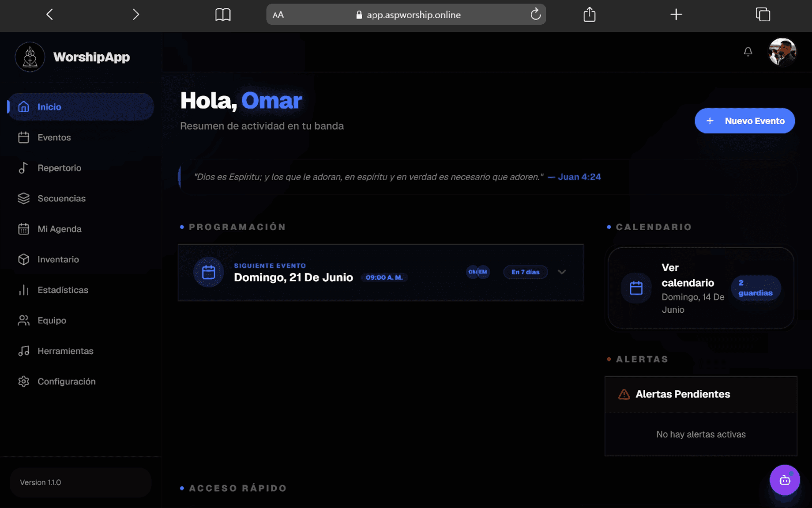Image resolution: width=812 pixels, height=508 pixels.
Task: Click the app.aspworship.online address bar
Action: [x=406, y=15]
